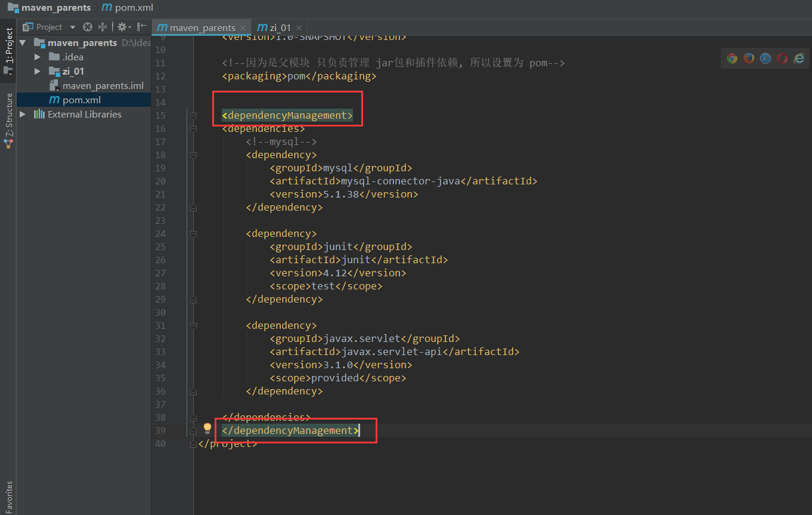Click the groupId mysql line

point(341,168)
